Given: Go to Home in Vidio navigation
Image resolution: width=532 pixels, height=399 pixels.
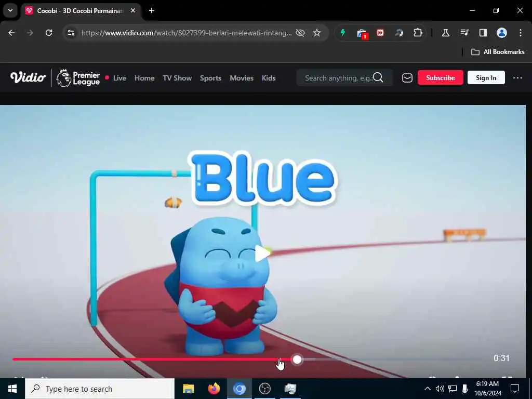Looking at the screenshot, I should (144, 78).
